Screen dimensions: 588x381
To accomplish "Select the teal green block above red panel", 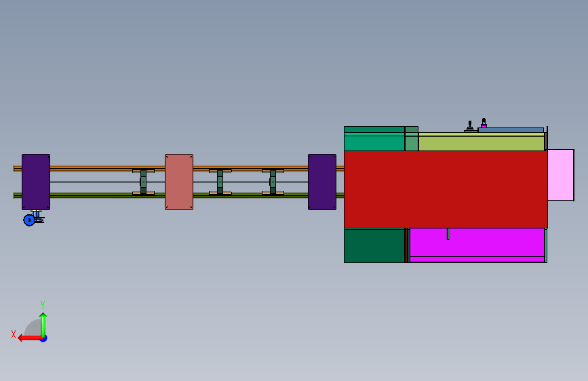I will click(374, 139).
